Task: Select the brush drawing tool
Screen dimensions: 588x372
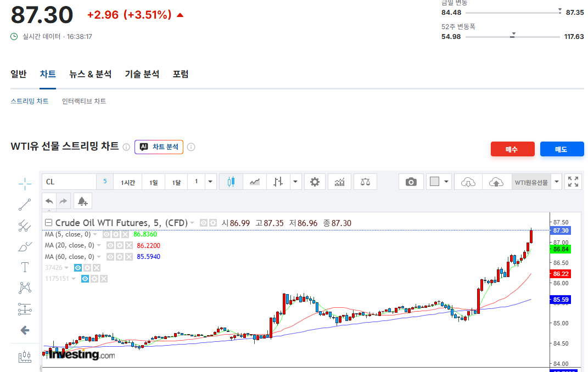Action: click(x=25, y=246)
